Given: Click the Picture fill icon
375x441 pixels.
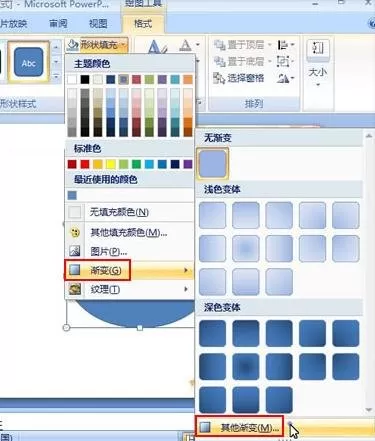Looking at the screenshot, I should coord(75,251).
